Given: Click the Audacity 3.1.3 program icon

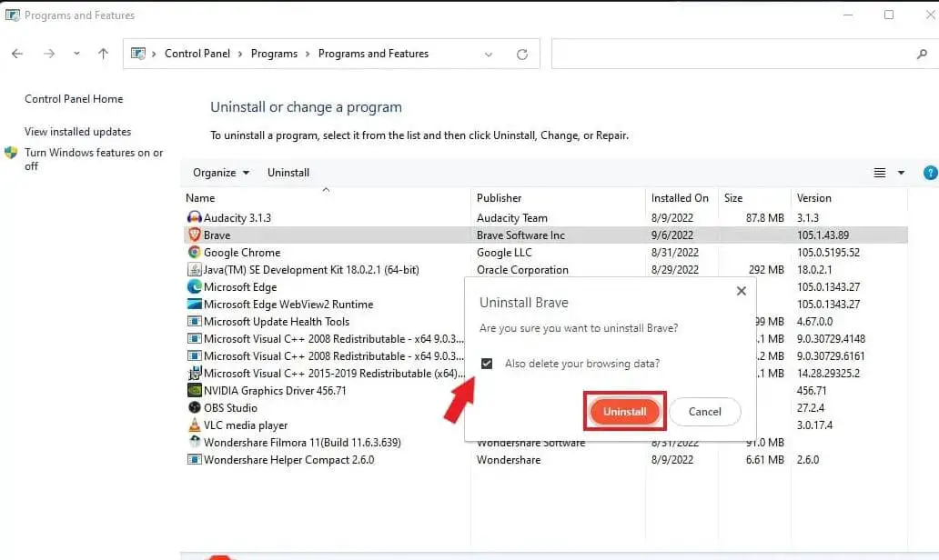Looking at the screenshot, I should 194,218.
